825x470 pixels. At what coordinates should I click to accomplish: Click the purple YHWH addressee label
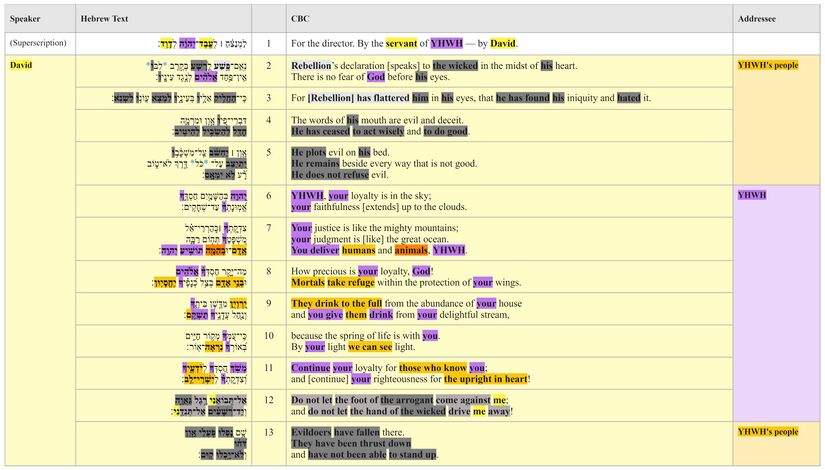(752, 195)
